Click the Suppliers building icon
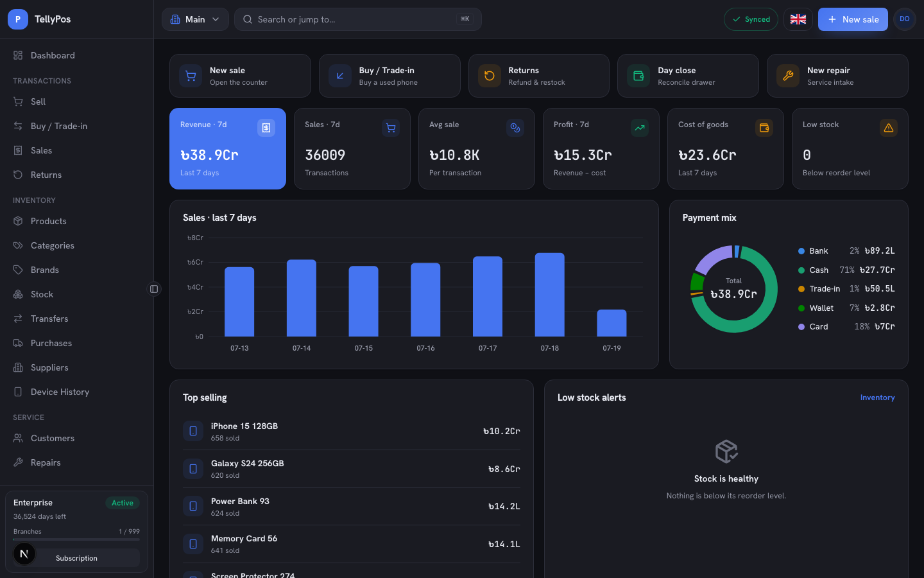 18,367
